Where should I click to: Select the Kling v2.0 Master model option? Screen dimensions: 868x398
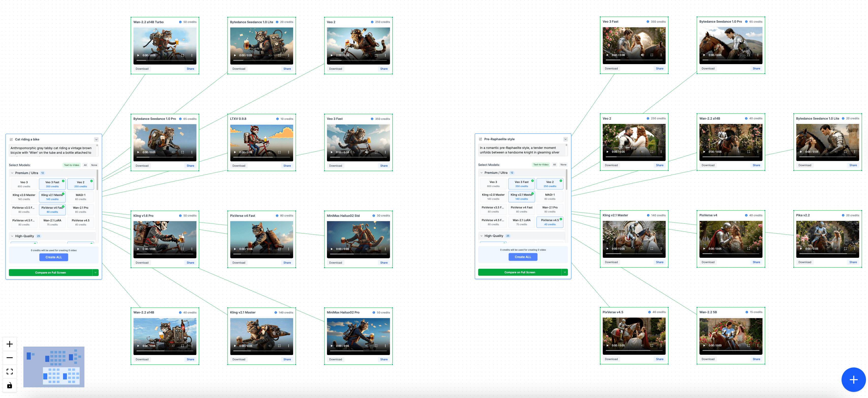(x=24, y=197)
